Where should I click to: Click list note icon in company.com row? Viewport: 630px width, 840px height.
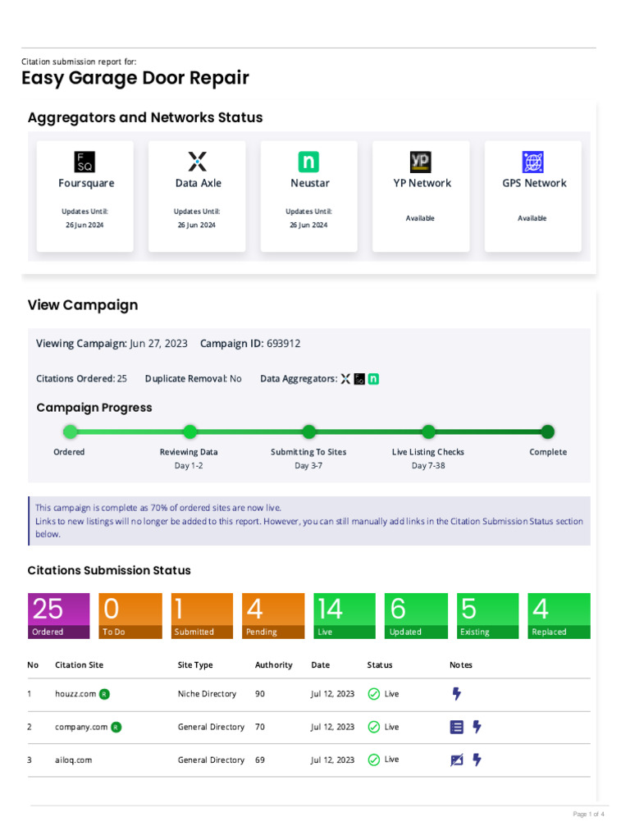(456, 728)
